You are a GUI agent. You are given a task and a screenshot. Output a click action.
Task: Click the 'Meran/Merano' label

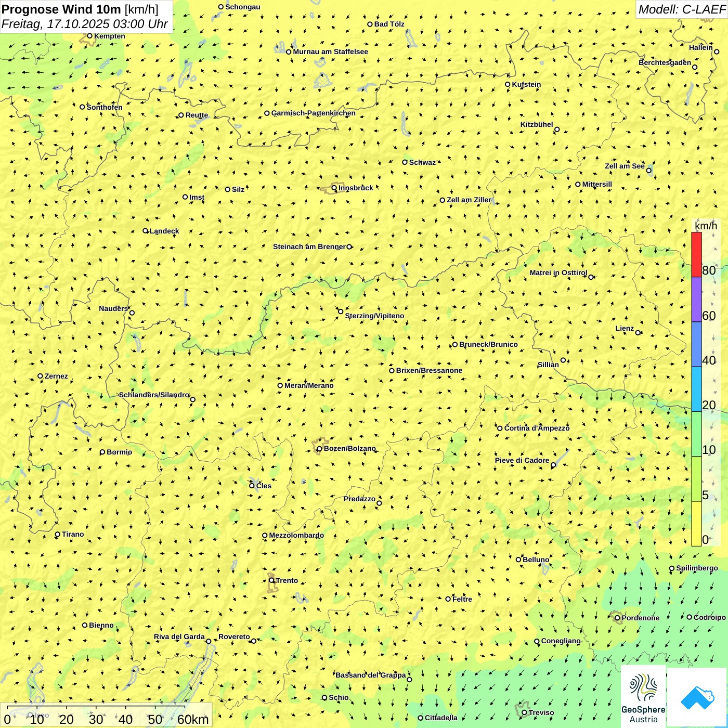pyautogui.click(x=309, y=385)
